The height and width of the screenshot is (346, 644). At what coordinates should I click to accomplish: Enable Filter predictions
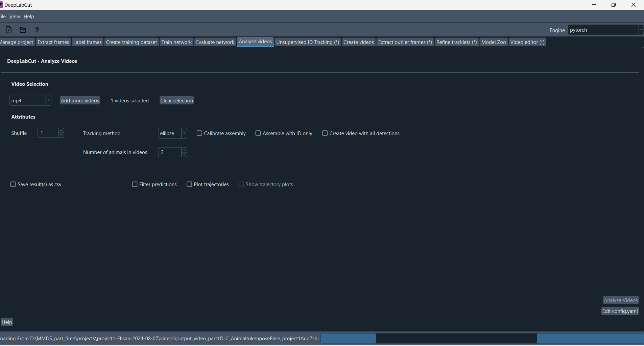tap(135, 184)
